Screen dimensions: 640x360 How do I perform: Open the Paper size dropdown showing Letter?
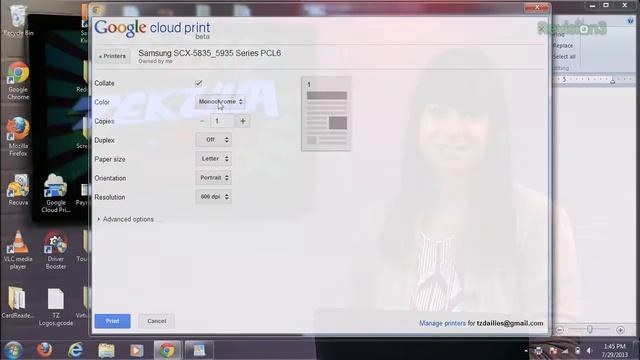click(x=214, y=159)
